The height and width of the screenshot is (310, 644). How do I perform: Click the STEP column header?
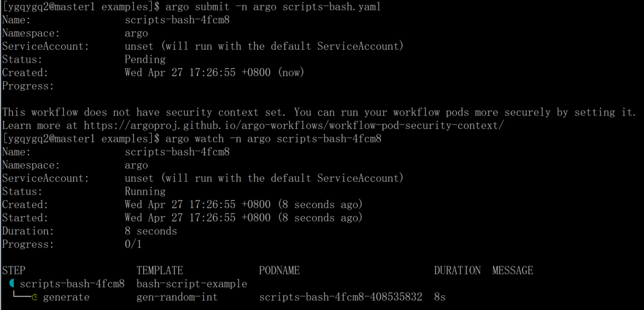point(14,270)
